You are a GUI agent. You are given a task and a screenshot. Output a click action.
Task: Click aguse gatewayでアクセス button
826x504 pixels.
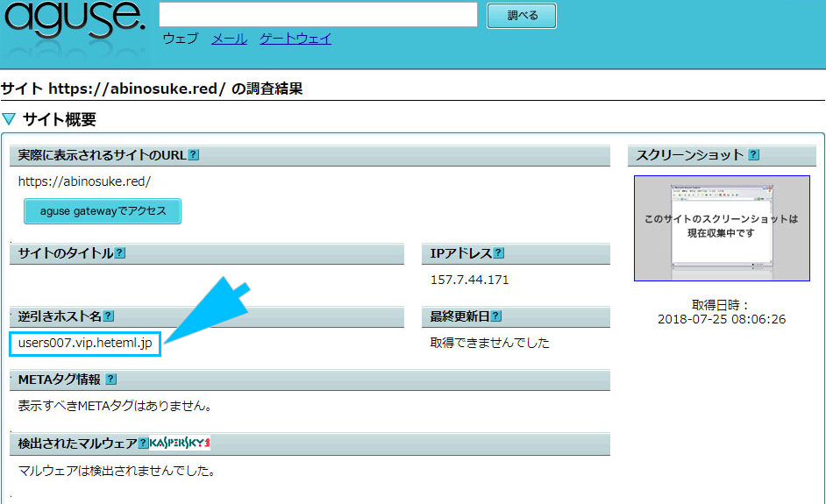pos(103,211)
